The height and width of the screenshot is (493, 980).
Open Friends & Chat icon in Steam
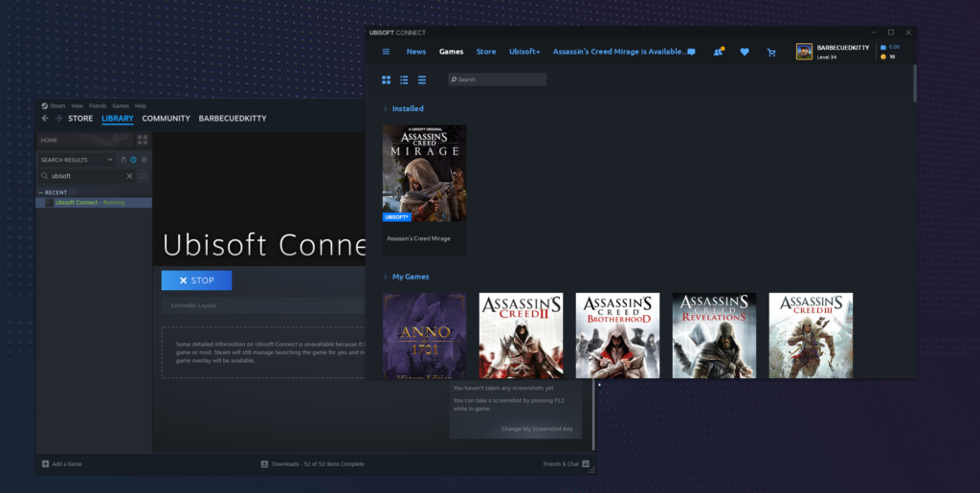(x=586, y=464)
